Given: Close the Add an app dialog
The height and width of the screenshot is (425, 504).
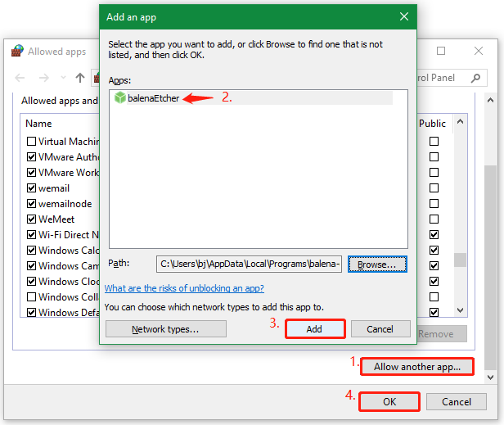Looking at the screenshot, I should click(403, 16).
